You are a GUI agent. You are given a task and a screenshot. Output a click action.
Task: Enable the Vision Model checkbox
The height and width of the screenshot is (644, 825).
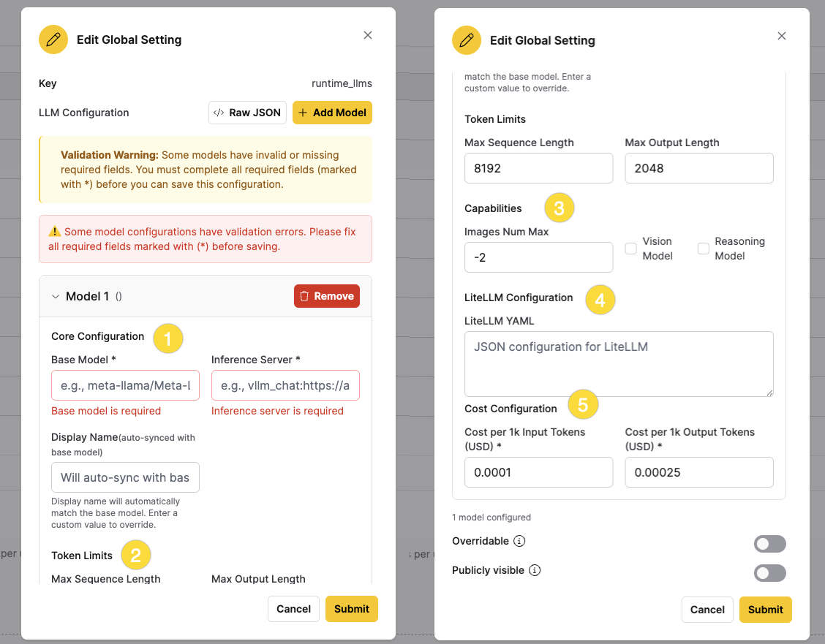630,249
